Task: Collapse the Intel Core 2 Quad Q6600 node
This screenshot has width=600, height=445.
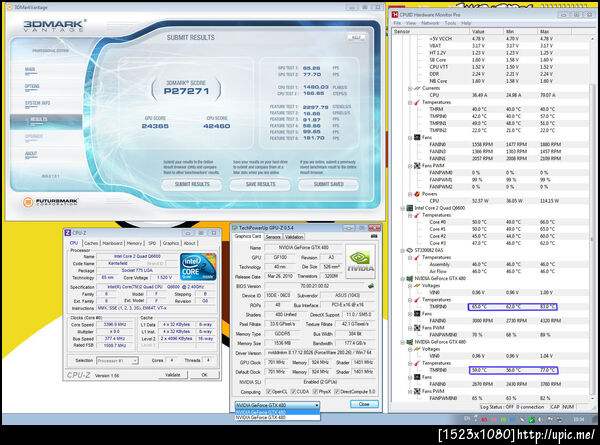Action: 403,209
